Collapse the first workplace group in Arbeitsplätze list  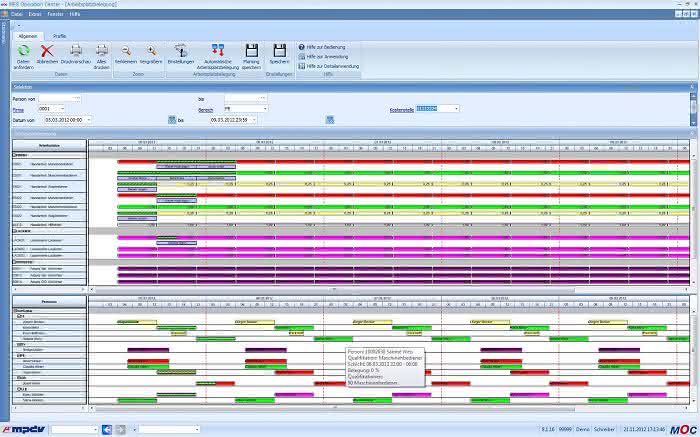pos(14,155)
